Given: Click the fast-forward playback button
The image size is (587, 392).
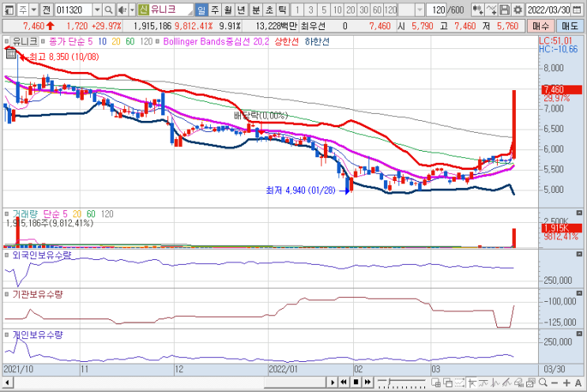Looking at the screenshot, I should 367,383.
